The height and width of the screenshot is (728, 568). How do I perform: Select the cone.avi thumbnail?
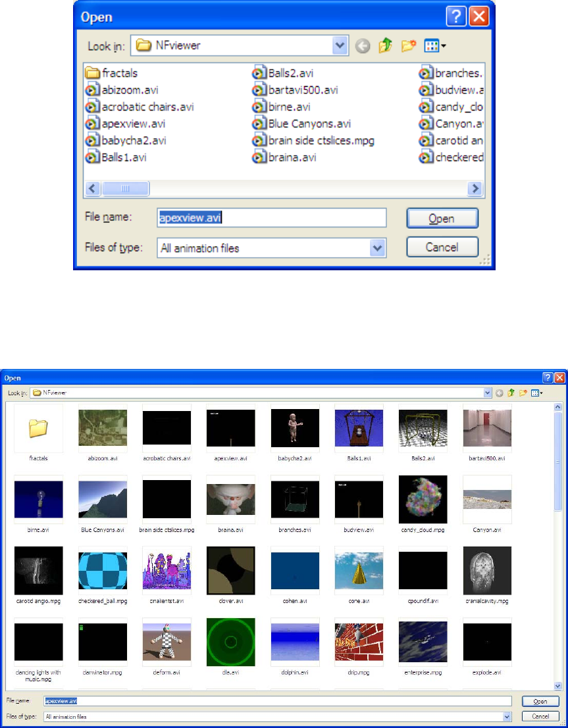(x=359, y=570)
